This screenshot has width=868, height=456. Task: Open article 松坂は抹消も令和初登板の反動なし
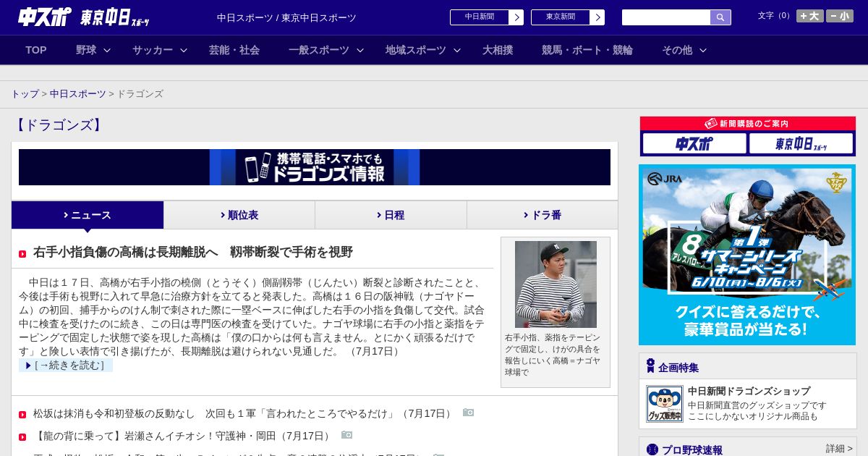coord(243,413)
